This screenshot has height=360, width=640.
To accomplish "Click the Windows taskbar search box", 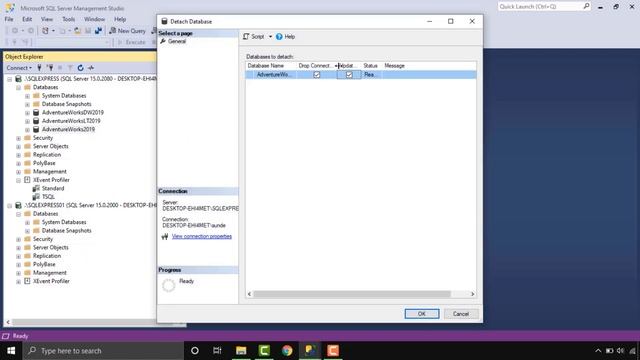I will pos(103,350).
